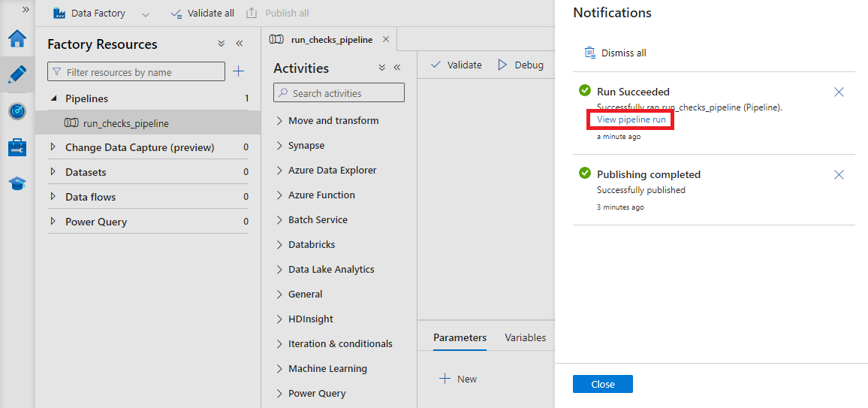
Task: Click the View pipeline run link
Action: [629, 119]
